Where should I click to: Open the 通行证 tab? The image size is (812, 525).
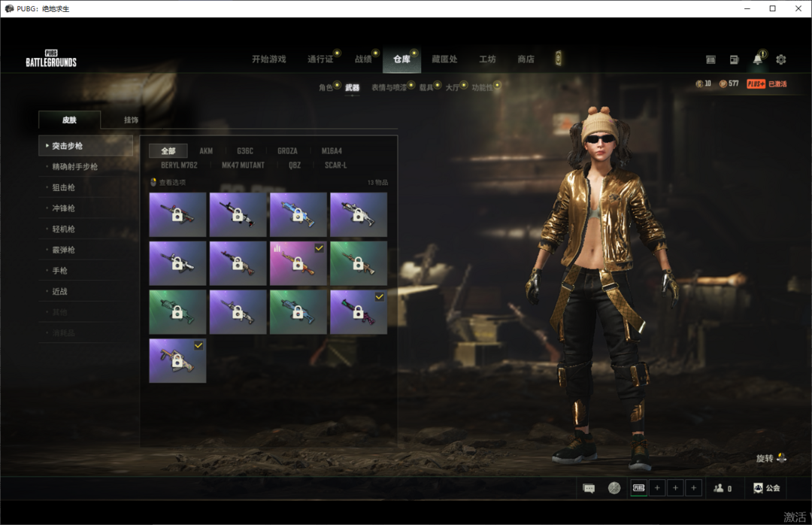320,59
